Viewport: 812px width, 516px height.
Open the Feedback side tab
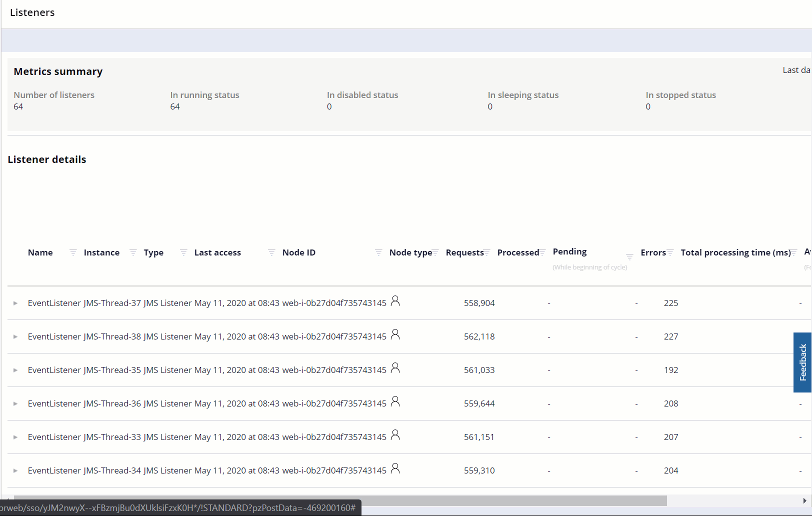click(x=802, y=362)
